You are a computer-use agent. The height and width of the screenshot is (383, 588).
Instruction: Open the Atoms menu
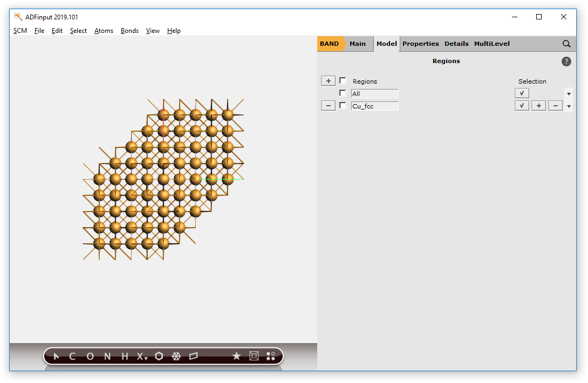tap(104, 31)
